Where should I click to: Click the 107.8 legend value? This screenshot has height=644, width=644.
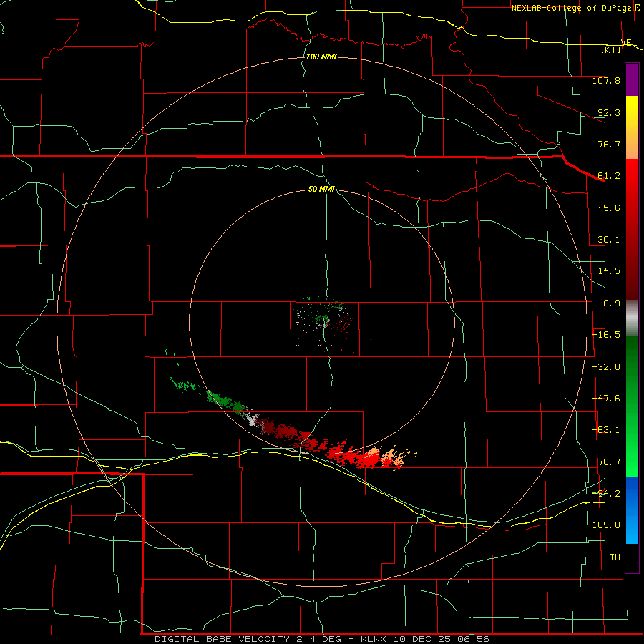[606, 80]
